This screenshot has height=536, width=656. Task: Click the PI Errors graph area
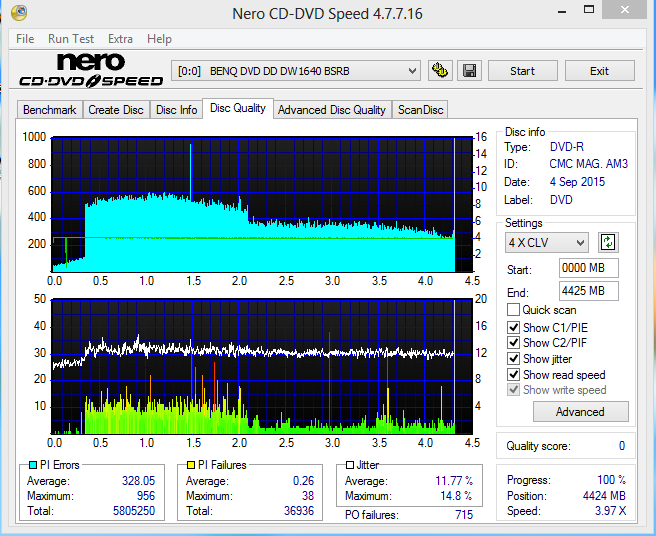tap(262, 204)
